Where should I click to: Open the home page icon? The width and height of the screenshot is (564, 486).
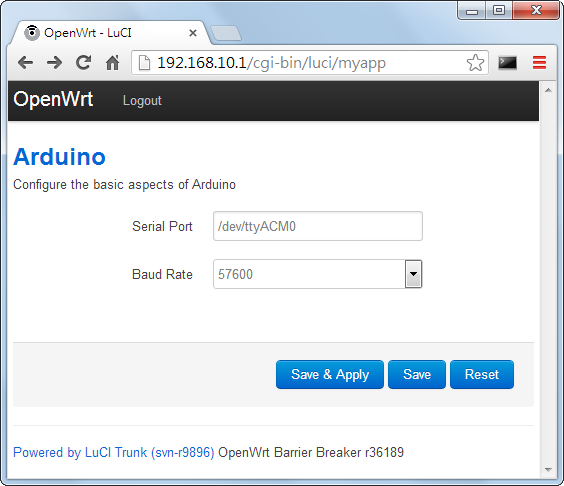click(x=112, y=63)
